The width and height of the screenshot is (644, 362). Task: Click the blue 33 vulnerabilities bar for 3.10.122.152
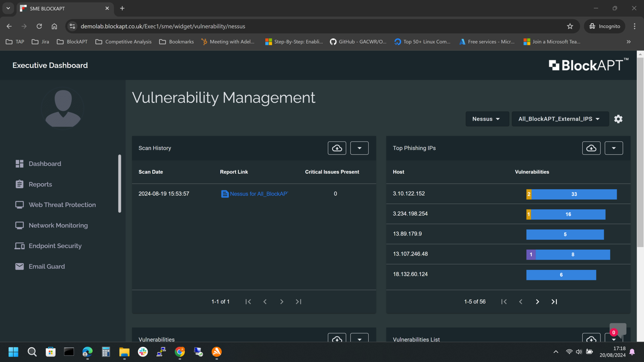574,194
